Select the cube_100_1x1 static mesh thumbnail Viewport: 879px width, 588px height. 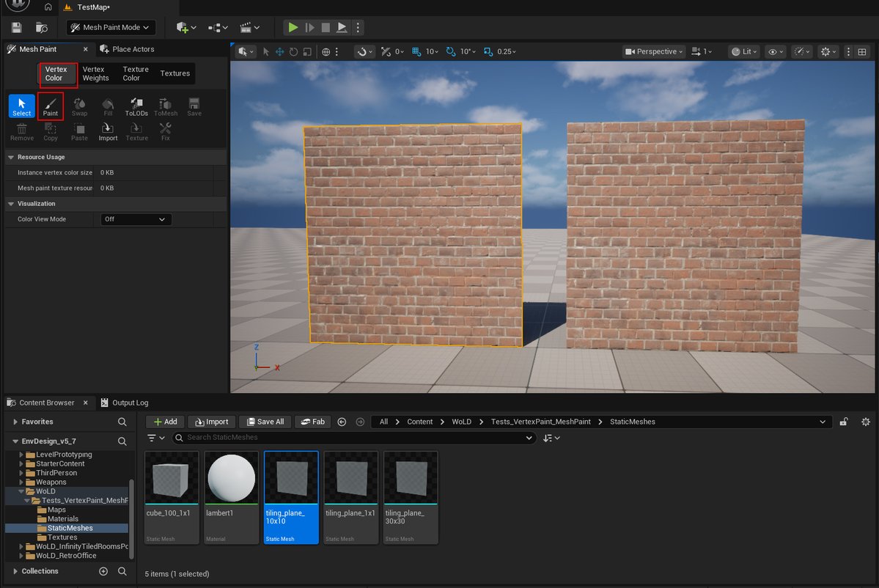[172, 498]
